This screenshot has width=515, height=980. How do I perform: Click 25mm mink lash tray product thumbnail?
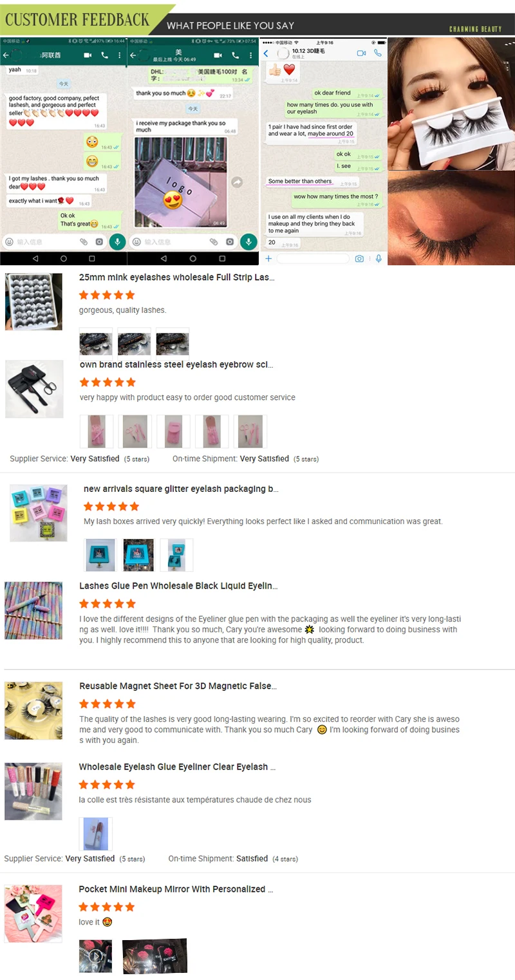(33, 302)
